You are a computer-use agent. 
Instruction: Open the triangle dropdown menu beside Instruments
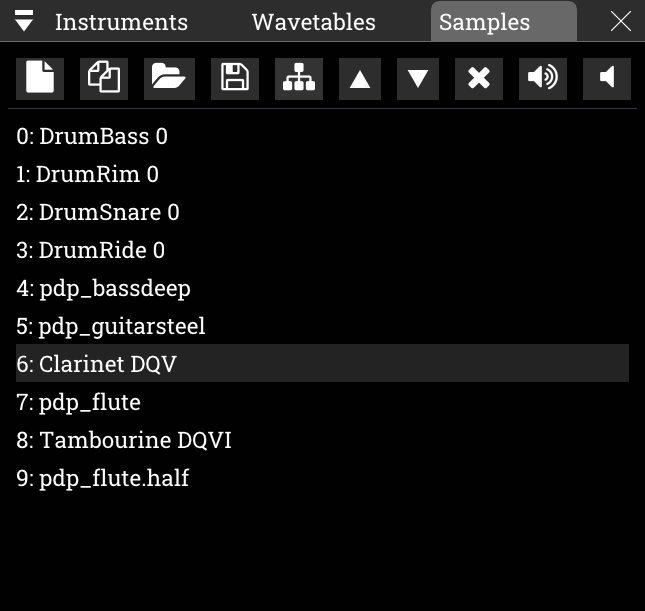(26, 21)
